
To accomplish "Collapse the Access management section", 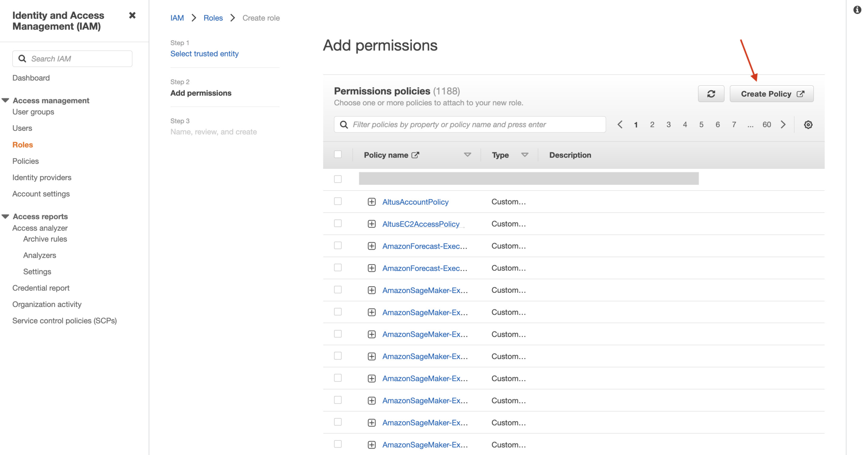I will pos(5,100).
